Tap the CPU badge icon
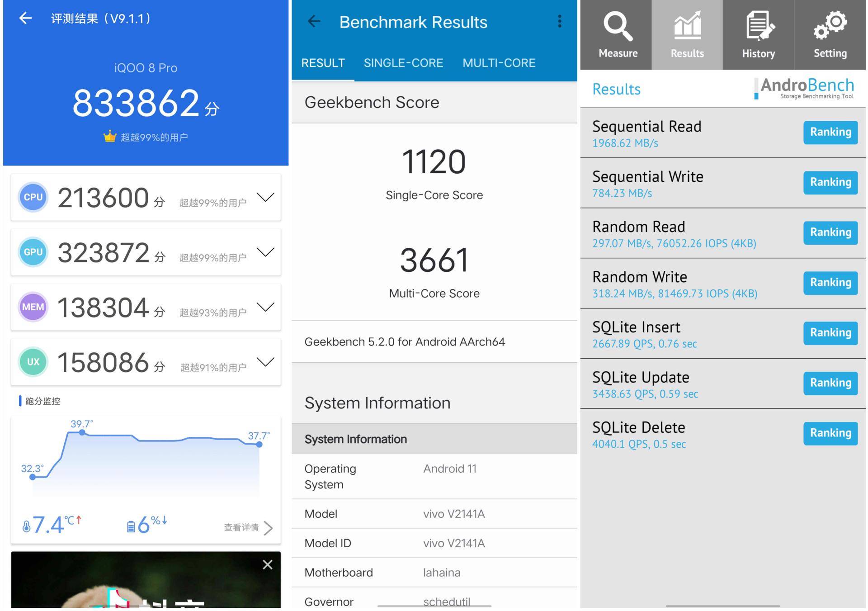This screenshot has width=868, height=611. pos(33,197)
